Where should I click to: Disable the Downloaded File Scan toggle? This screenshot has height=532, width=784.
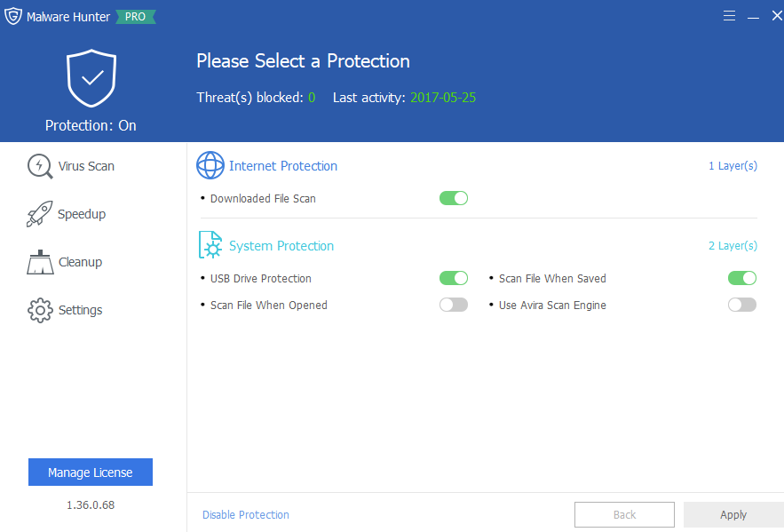click(x=453, y=198)
